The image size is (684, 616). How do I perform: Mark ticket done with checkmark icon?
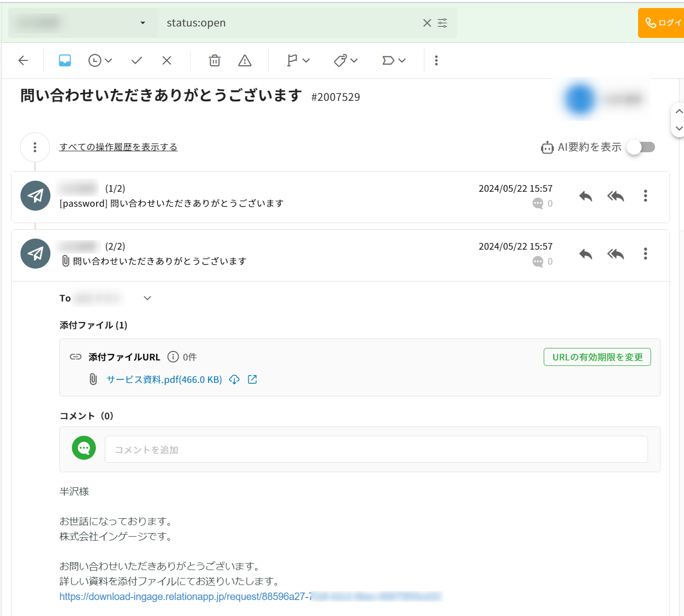137,60
